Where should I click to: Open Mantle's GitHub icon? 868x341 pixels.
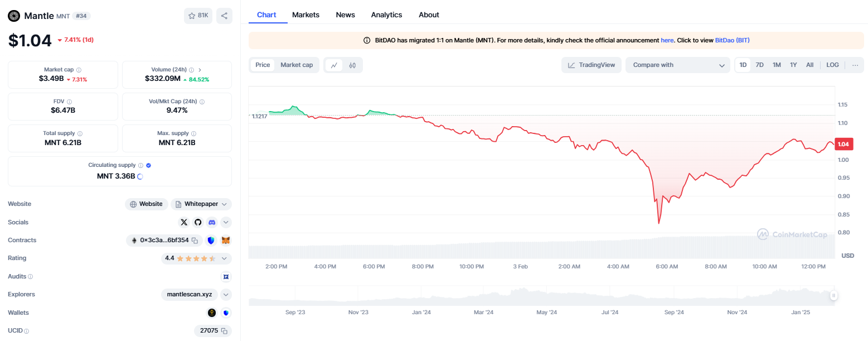pos(198,222)
